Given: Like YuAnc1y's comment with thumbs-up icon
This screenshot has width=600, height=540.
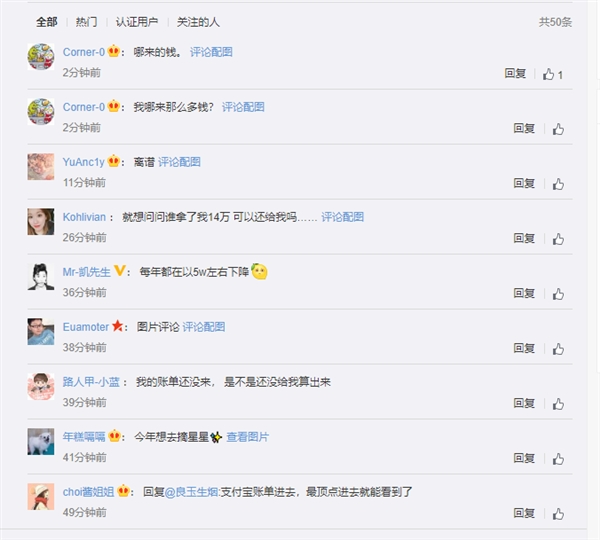Looking at the screenshot, I should [x=558, y=184].
